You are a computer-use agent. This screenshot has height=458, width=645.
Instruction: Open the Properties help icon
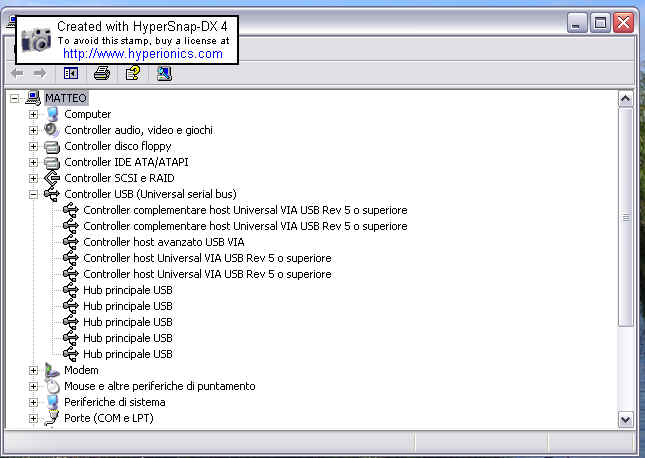[x=132, y=74]
